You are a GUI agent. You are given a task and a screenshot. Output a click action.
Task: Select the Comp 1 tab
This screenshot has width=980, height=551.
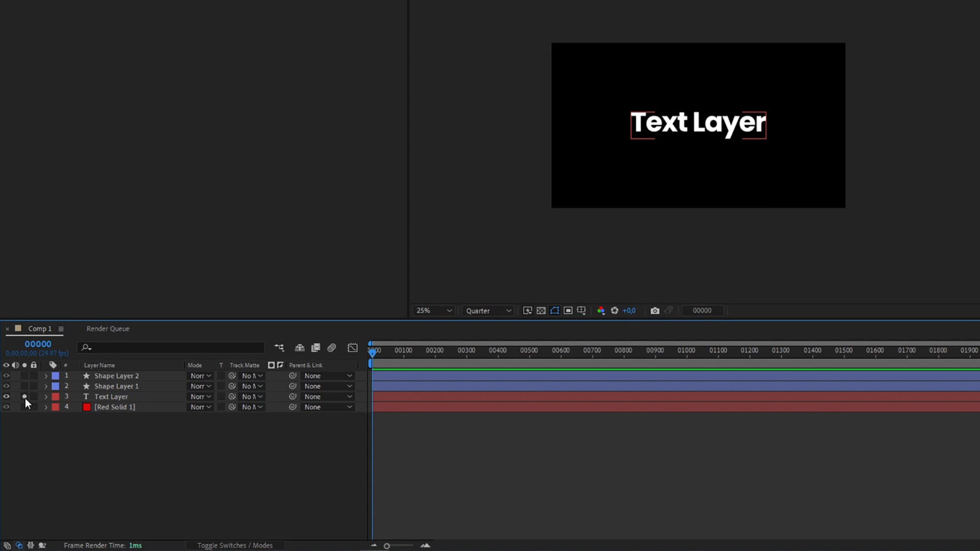tap(40, 328)
